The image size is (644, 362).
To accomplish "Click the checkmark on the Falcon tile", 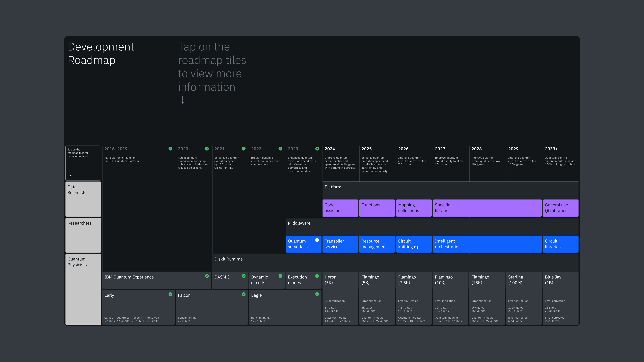I will [244, 294].
